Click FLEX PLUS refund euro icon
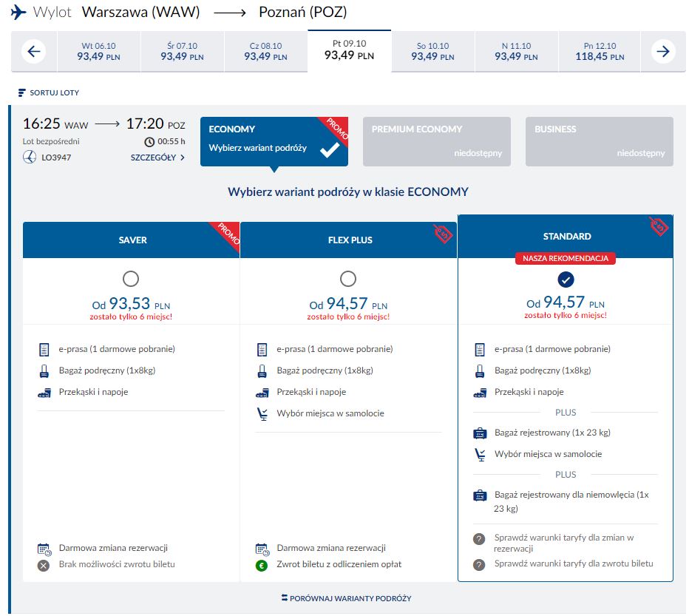This screenshot has height=616, width=689. click(262, 566)
